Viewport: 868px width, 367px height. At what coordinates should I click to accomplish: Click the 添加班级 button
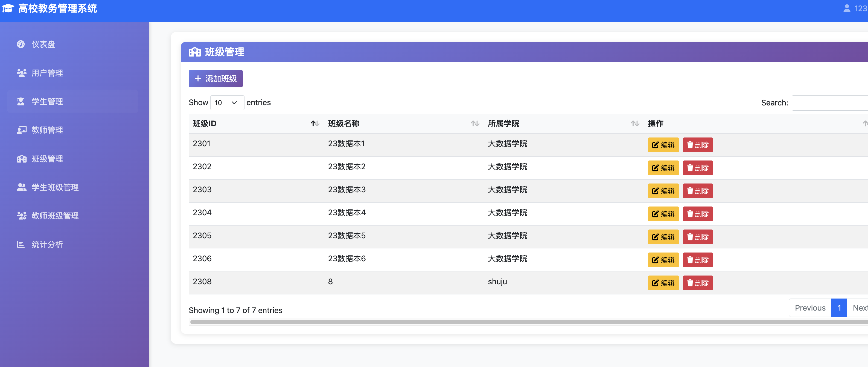click(216, 79)
